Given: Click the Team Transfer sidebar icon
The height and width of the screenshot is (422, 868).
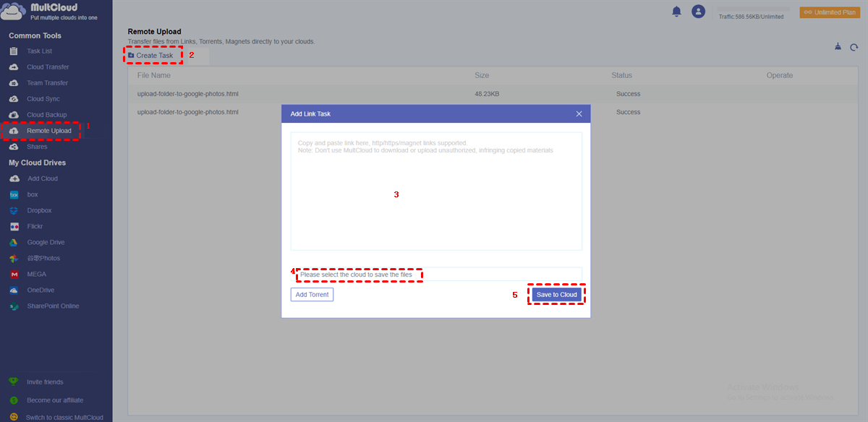Looking at the screenshot, I should click(14, 83).
